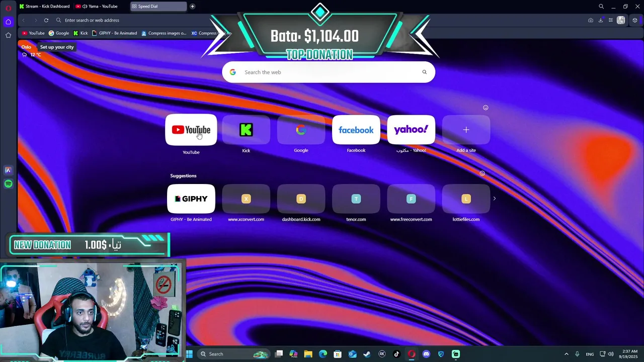The height and width of the screenshot is (362, 644).
Task: Open the Opera menu logo button
Action: (8, 8)
